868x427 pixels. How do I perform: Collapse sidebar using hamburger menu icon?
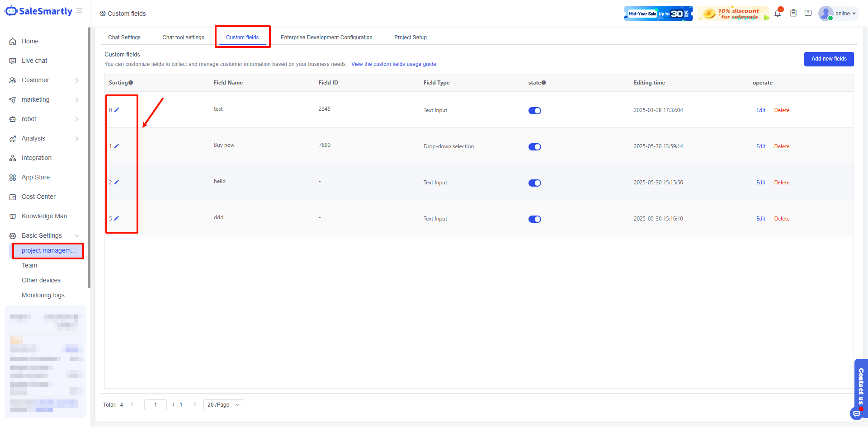[79, 11]
